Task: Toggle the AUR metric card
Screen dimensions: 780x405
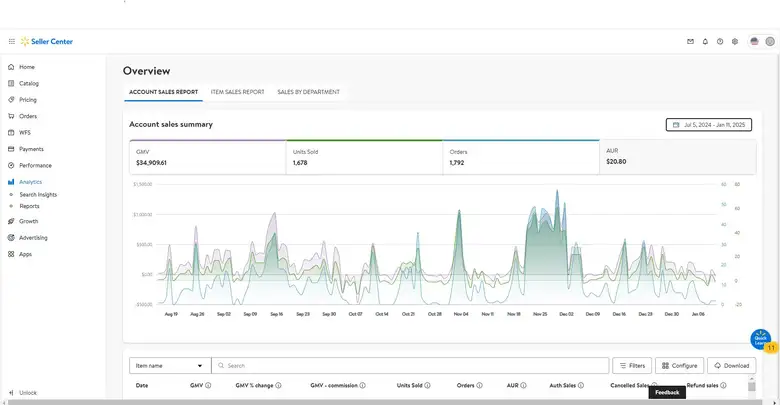Action: (x=677, y=156)
